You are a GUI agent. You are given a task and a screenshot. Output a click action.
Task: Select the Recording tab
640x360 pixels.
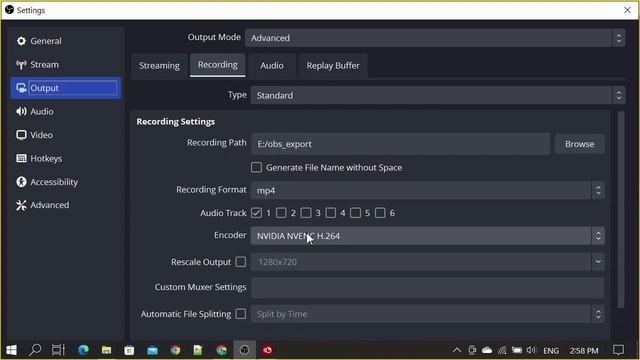click(x=218, y=65)
